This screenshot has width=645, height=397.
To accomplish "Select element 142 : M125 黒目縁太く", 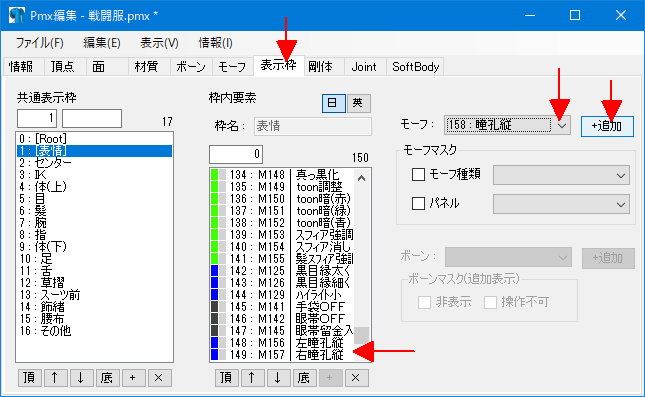I will pos(282,271).
